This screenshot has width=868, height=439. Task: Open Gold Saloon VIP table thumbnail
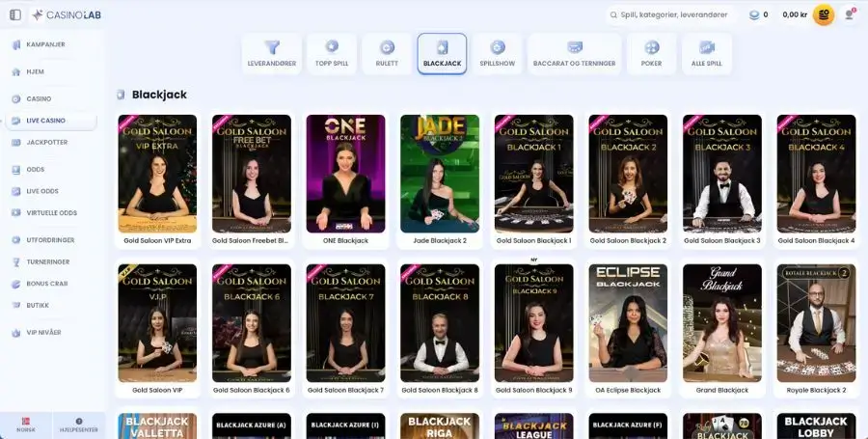[x=157, y=323]
